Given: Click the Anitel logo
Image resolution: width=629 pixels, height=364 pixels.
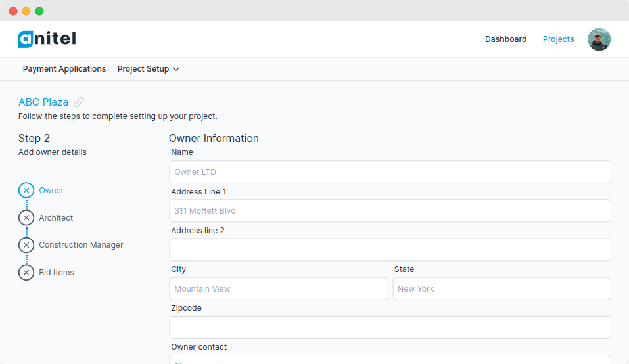Looking at the screenshot, I should (47, 39).
